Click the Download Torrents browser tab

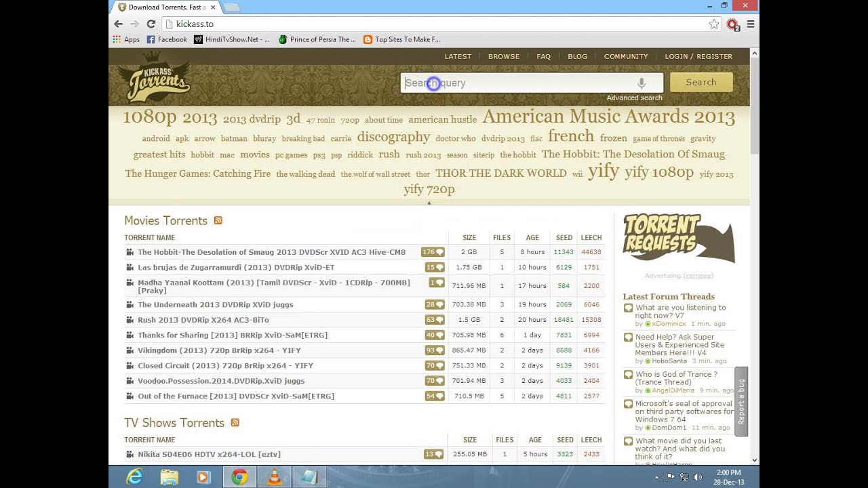(x=165, y=7)
